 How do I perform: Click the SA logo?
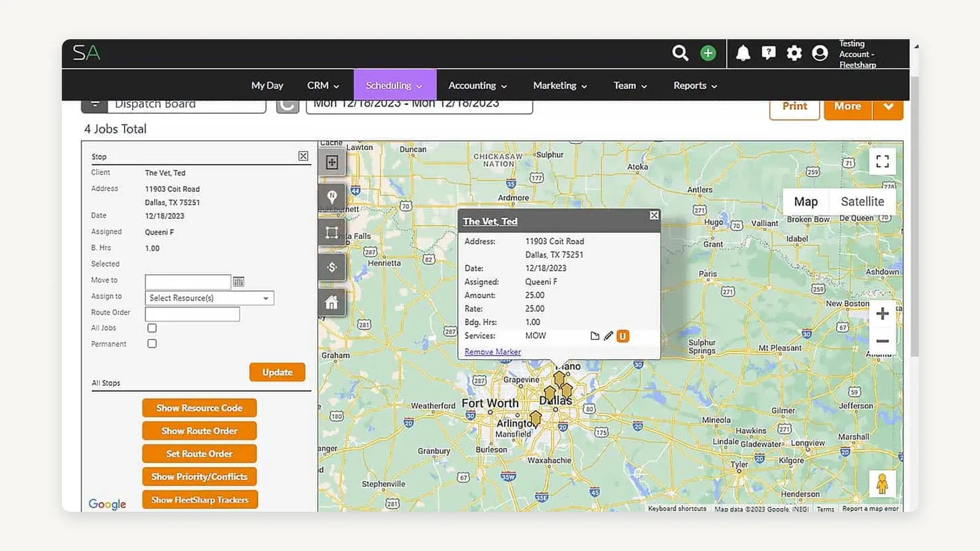tap(86, 53)
